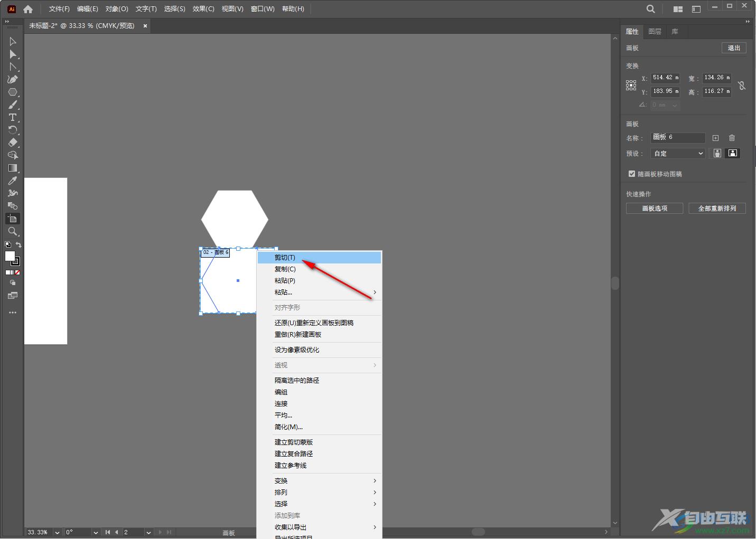This screenshot has width=756, height=539.
Task: Choose 复制(C) from context menu
Action: click(319, 269)
